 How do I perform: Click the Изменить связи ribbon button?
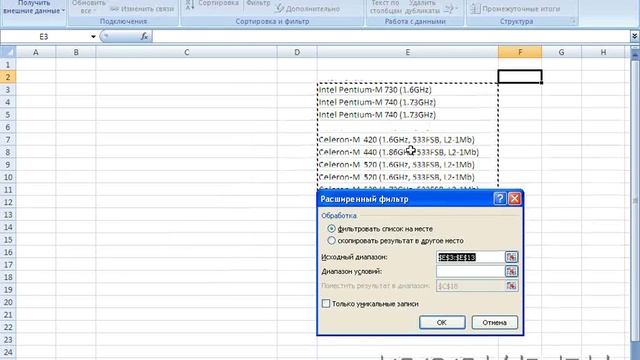point(142,9)
